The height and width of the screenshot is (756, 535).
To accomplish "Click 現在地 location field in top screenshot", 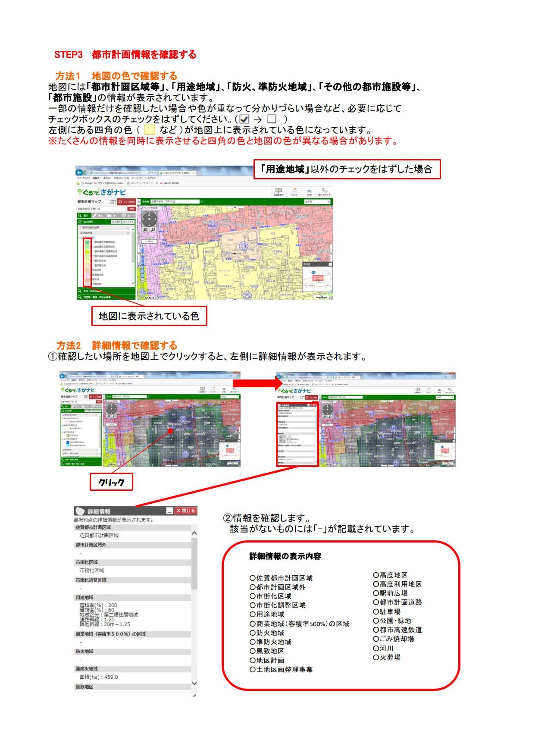I will [x=175, y=201].
